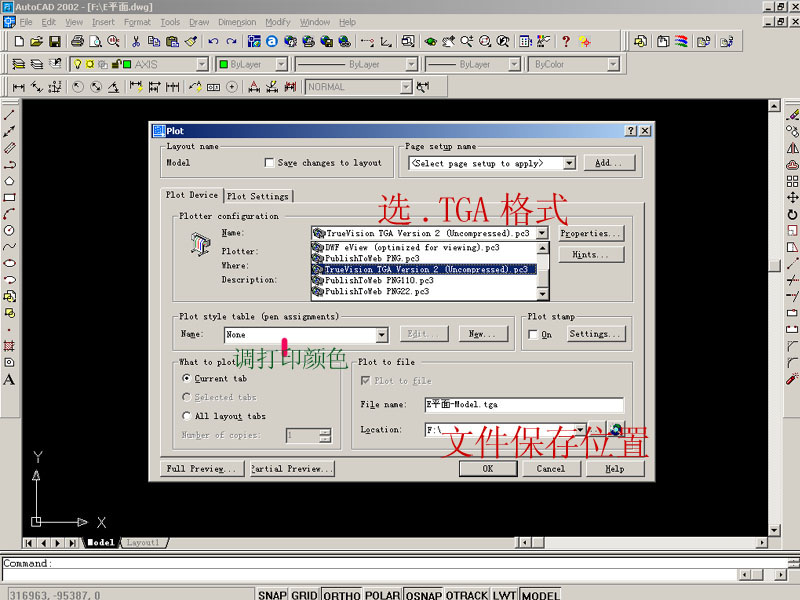Screen dimensions: 800x600
Task: Toggle OSNAP in status bar
Action: point(423,594)
